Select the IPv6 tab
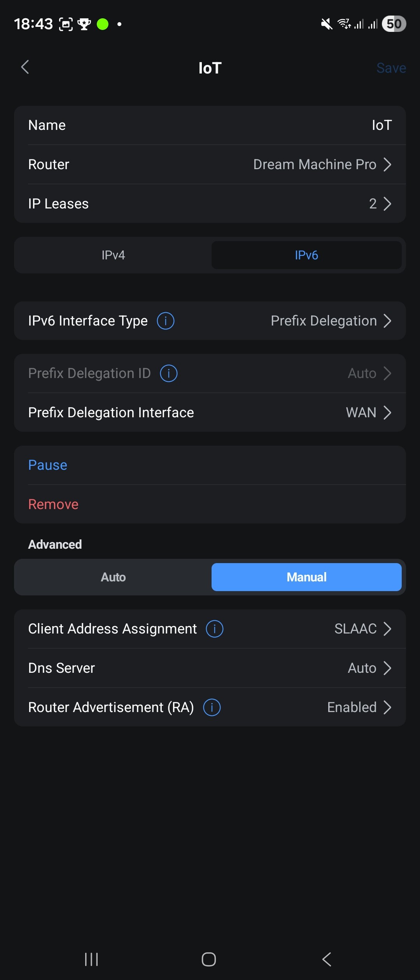Viewport: 420px width, 980px height. [x=306, y=255]
